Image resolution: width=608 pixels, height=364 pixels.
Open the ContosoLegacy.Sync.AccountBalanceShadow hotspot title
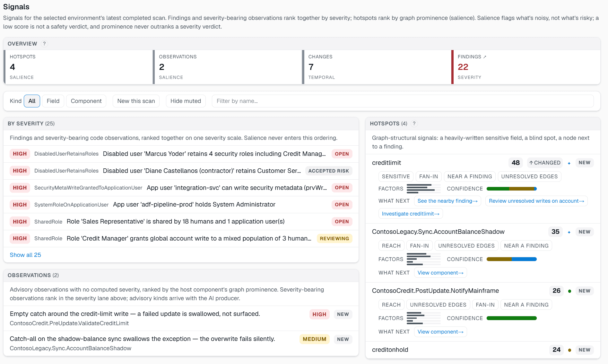(438, 232)
